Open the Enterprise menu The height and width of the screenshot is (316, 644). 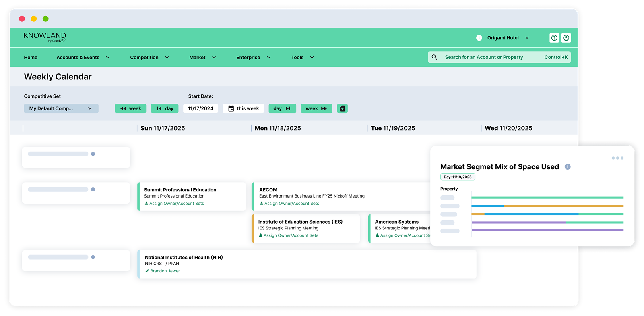click(253, 57)
